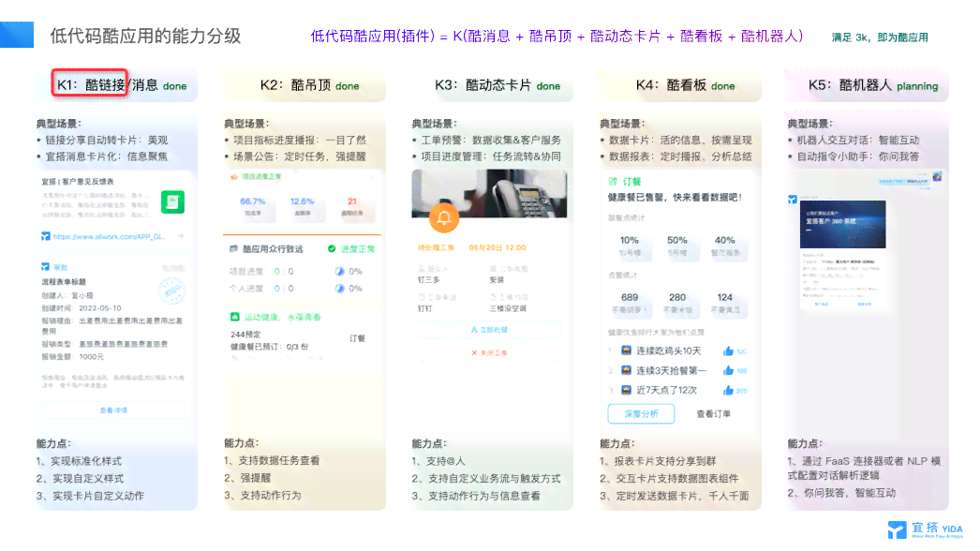Click the left blue link under the K5 chat card
Viewport: 980px width, 551px height.
[x=822, y=304]
